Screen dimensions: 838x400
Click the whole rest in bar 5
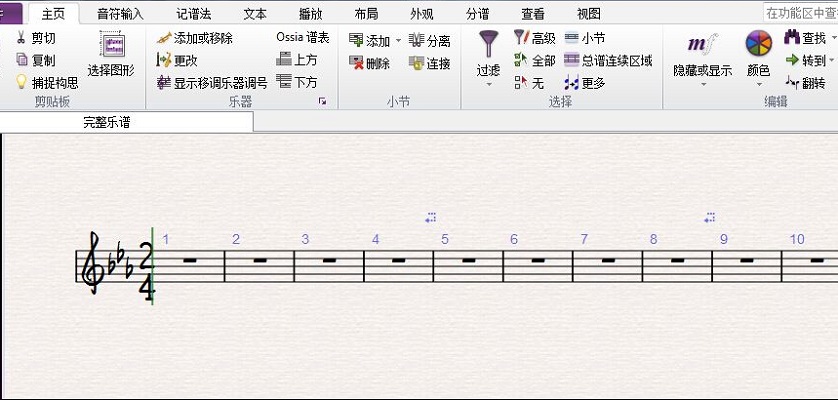[468, 260]
